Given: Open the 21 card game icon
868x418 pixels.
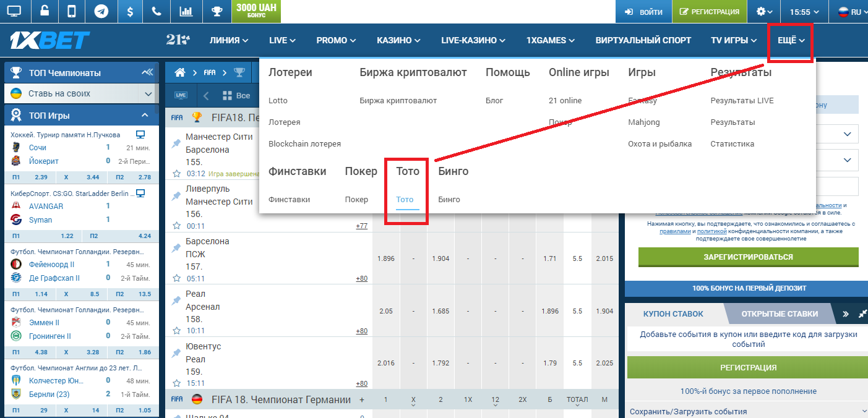Looking at the screenshot, I should (178, 40).
